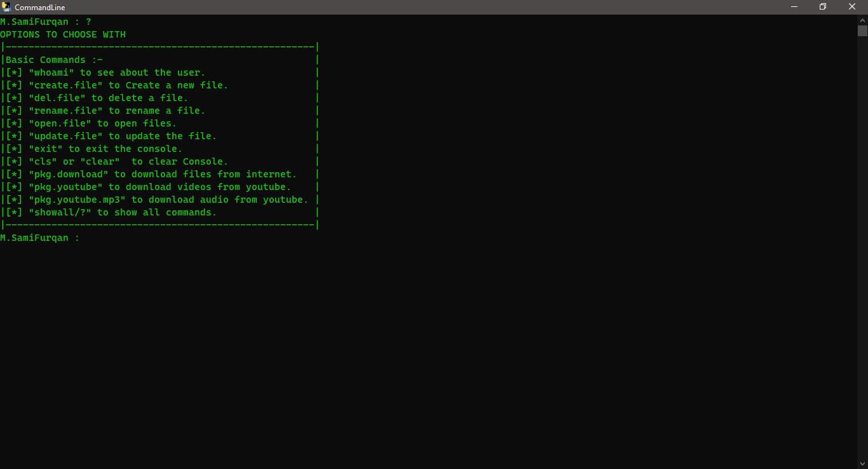Click the "pkg.download" command line
The image size is (868, 469).
coord(151,174)
